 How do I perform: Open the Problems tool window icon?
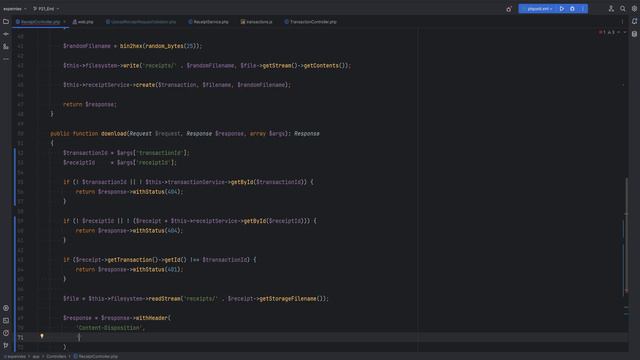(x=6, y=333)
